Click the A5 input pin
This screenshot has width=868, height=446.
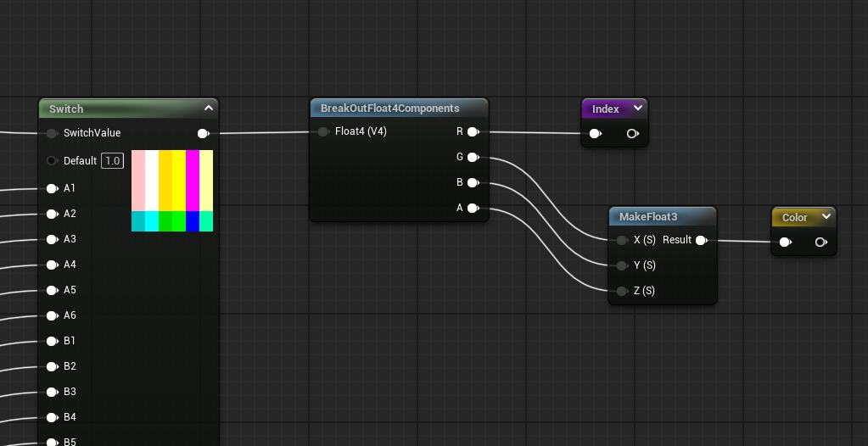(x=52, y=291)
